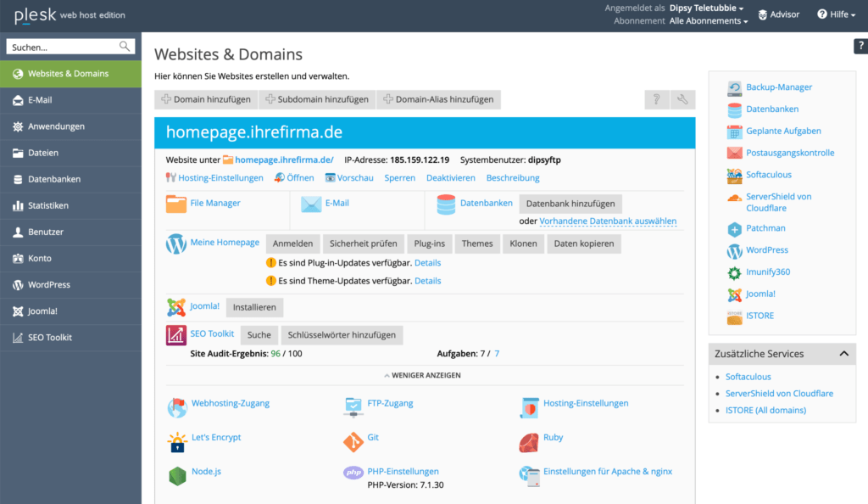This screenshot has height=504, width=868.
Task: Click the Backup-Manager icon in right panel
Action: (734, 87)
